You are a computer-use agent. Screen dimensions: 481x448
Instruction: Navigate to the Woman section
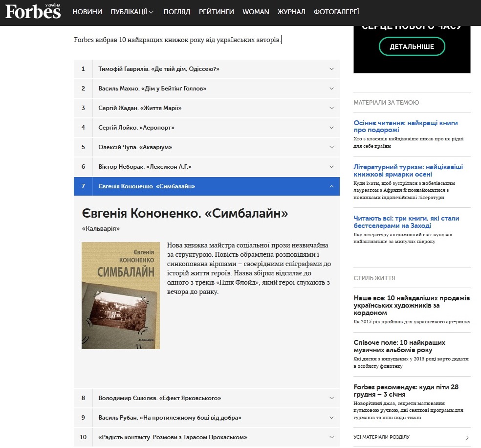click(256, 12)
